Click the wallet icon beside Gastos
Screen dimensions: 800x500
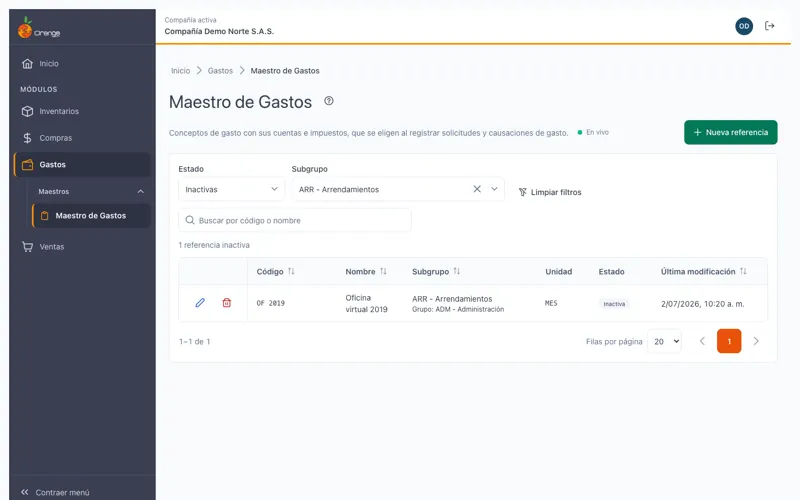tap(28, 164)
